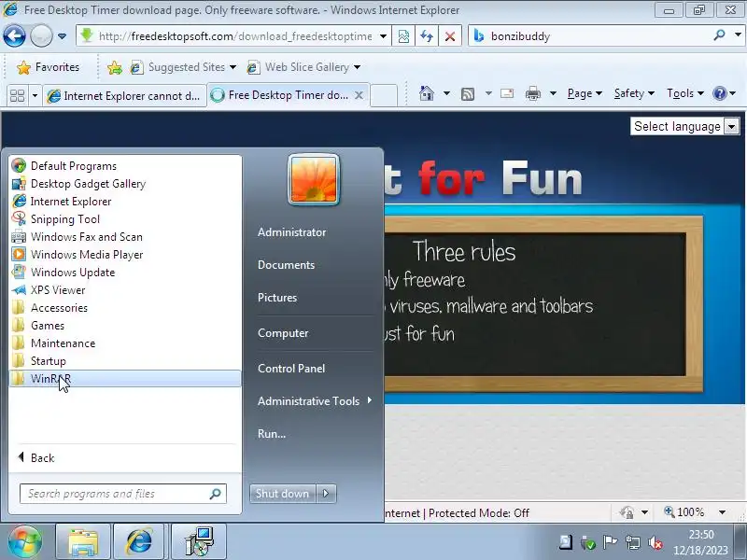Image resolution: width=747 pixels, height=560 pixels.
Task: Launch Desktop Gadget Gallery
Action: point(125,183)
